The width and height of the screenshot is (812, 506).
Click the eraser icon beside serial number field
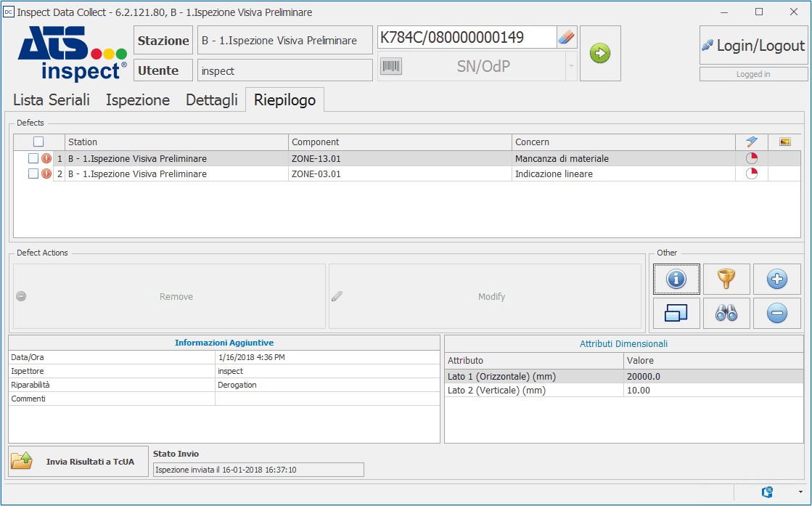point(567,37)
